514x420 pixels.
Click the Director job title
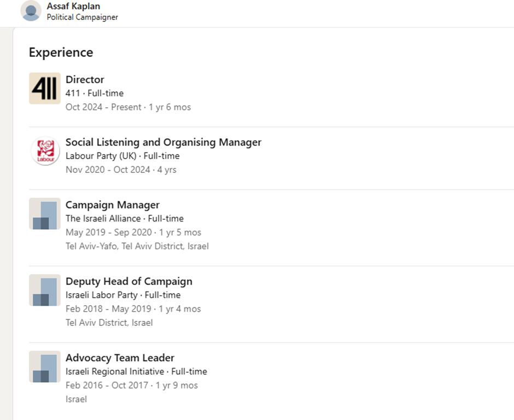pos(85,79)
